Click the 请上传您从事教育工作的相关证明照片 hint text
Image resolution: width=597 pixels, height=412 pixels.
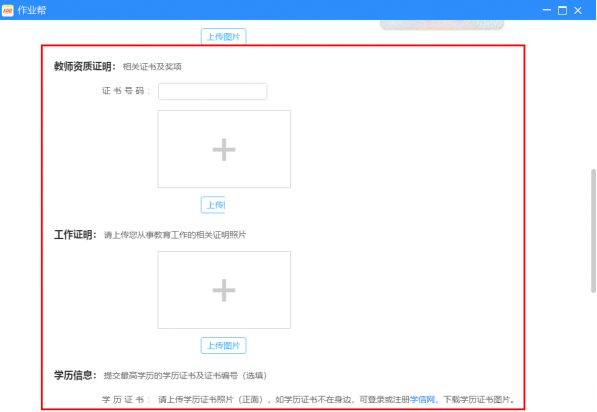175,235
